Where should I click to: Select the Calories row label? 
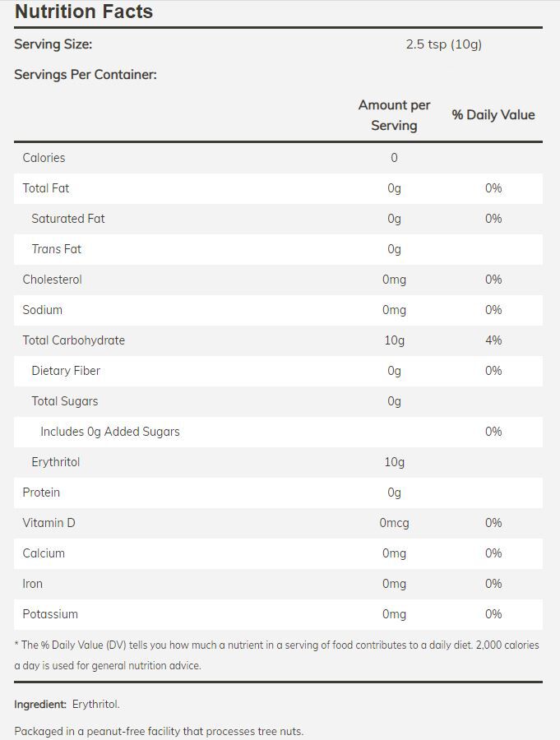click(x=44, y=158)
